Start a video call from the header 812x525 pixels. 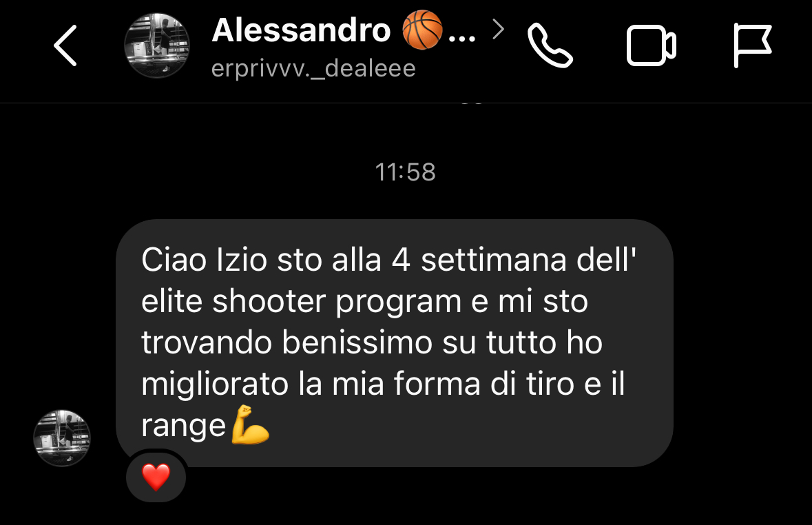(651, 45)
